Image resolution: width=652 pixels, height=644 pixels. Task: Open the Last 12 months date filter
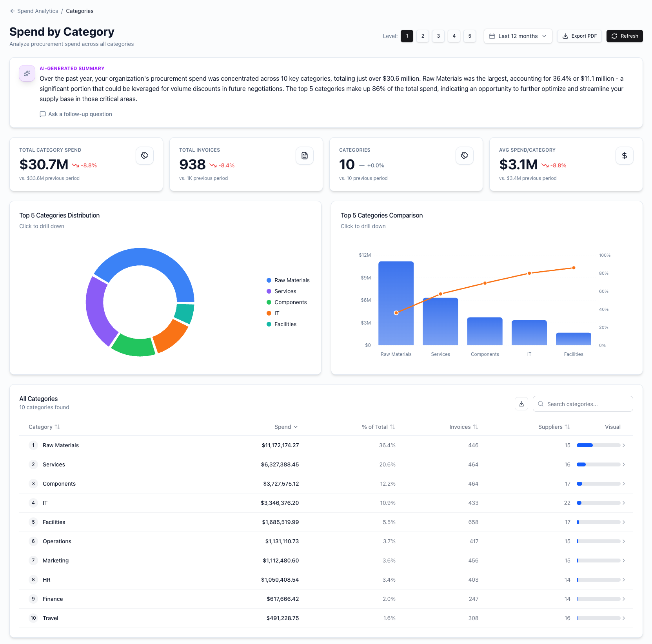pos(518,36)
